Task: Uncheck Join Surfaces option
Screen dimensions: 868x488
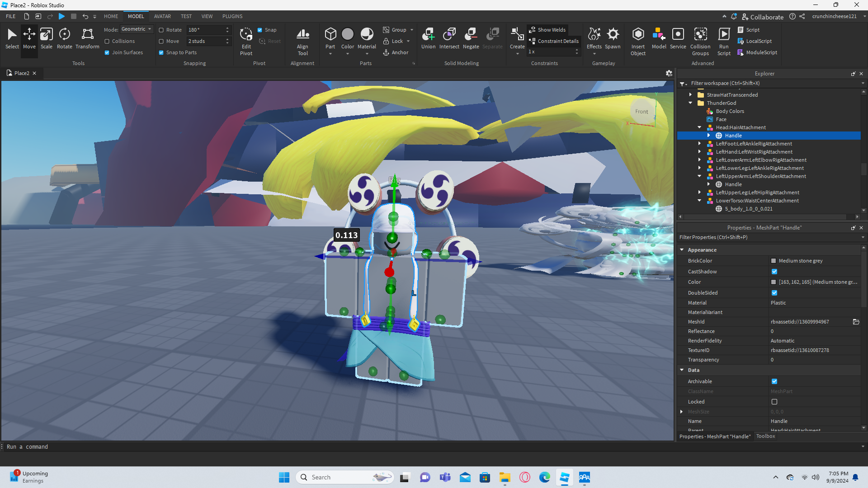Action: click(x=107, y=52)
